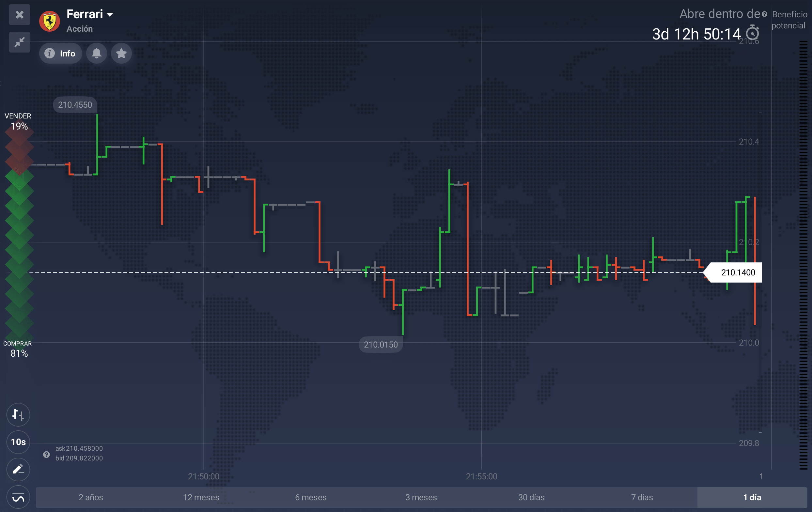The image size is (812, 512).
Task: Click the ask 210.458000 value
Action: [x=79, y=448]
